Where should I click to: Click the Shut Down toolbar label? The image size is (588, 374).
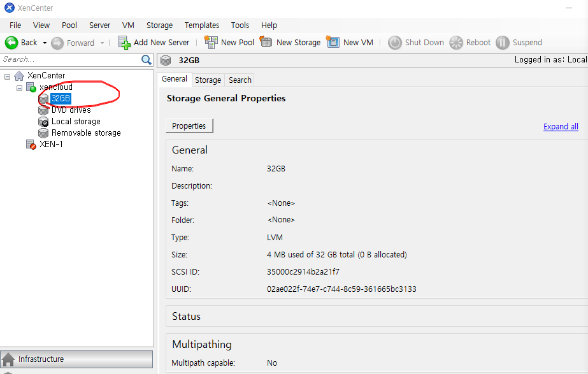[x=424, y=43]
